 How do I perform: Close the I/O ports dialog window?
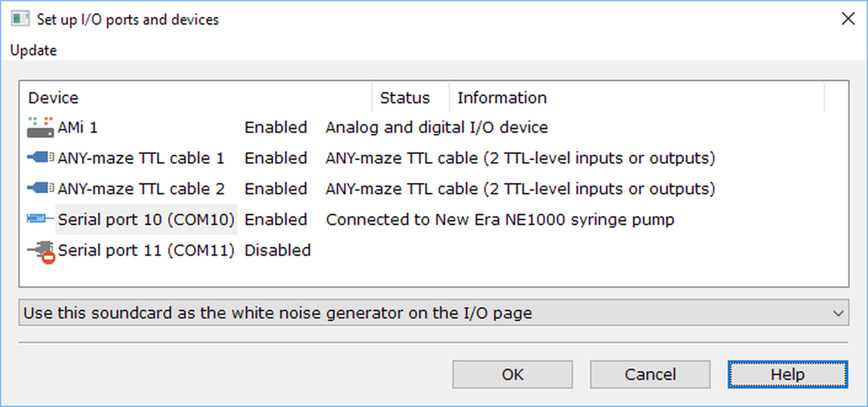pos(848,19)
